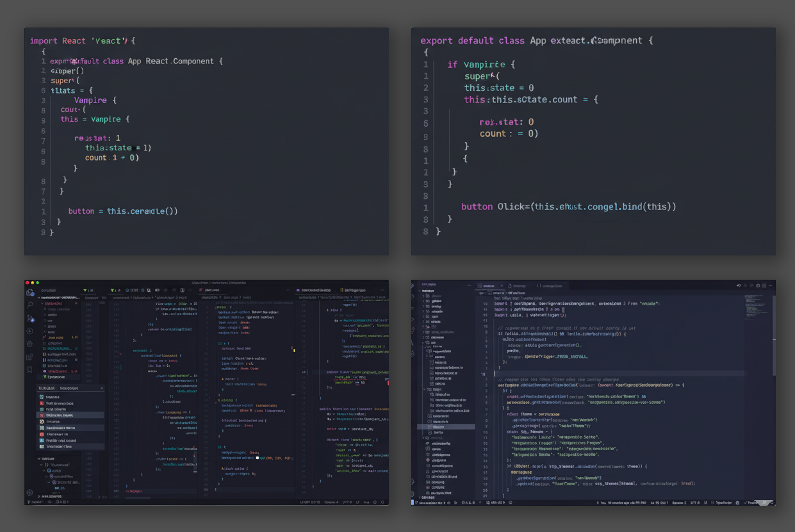Select the highlighted file row in the lower-right explorer
Screen dimensions: 795x532
446,426
